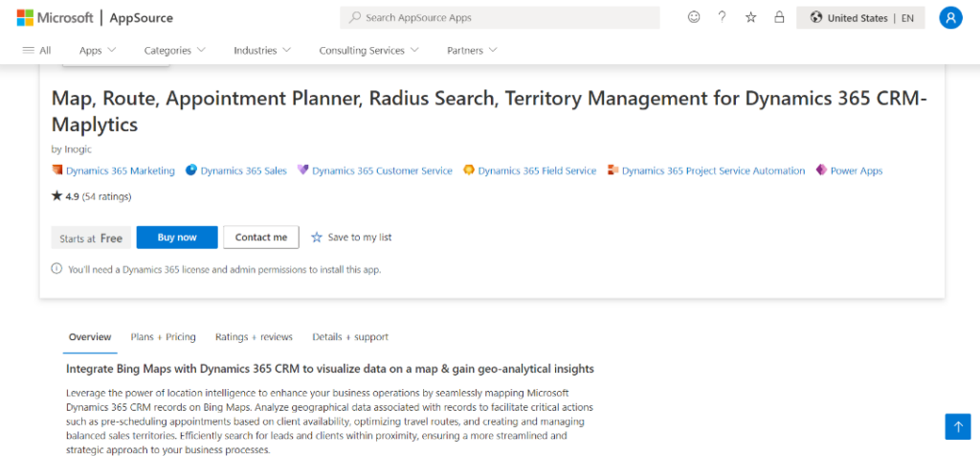The width and height of the screenshot is (980, 456).
Task: Click the scroll-to-top arrow button
Action: coord(957,426)
